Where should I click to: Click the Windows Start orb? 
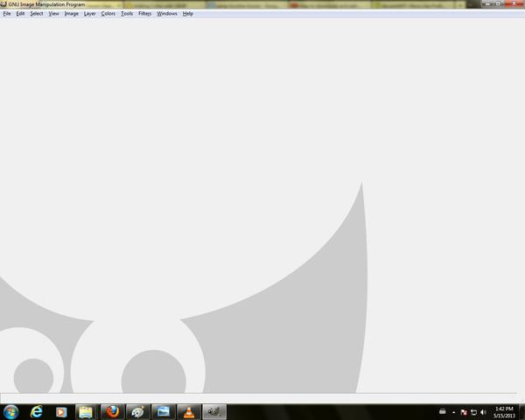coord(11,412)
